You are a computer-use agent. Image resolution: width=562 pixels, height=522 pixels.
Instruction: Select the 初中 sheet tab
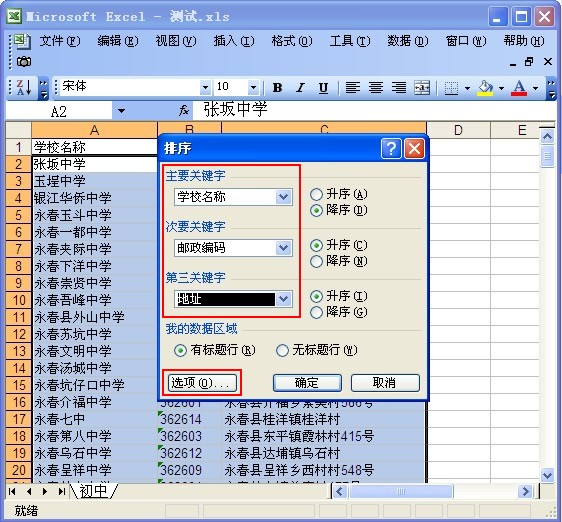(x=94, y=492)
